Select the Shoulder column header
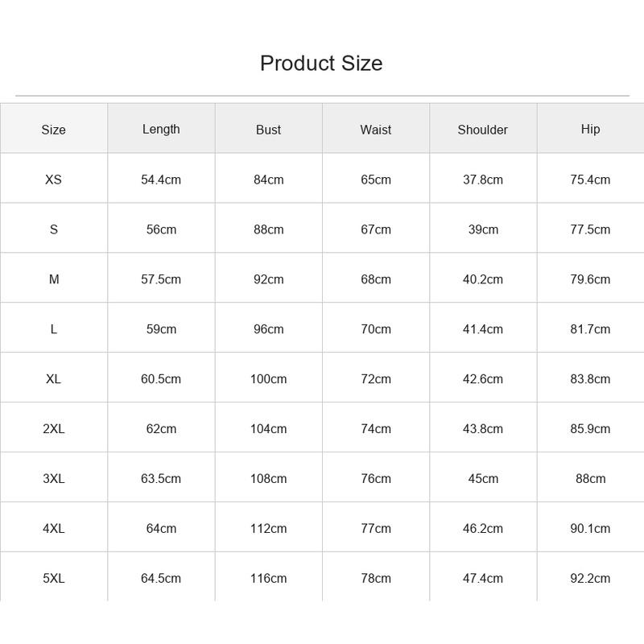Viewport: 644px width, 644px height. [x=482, y=130]
